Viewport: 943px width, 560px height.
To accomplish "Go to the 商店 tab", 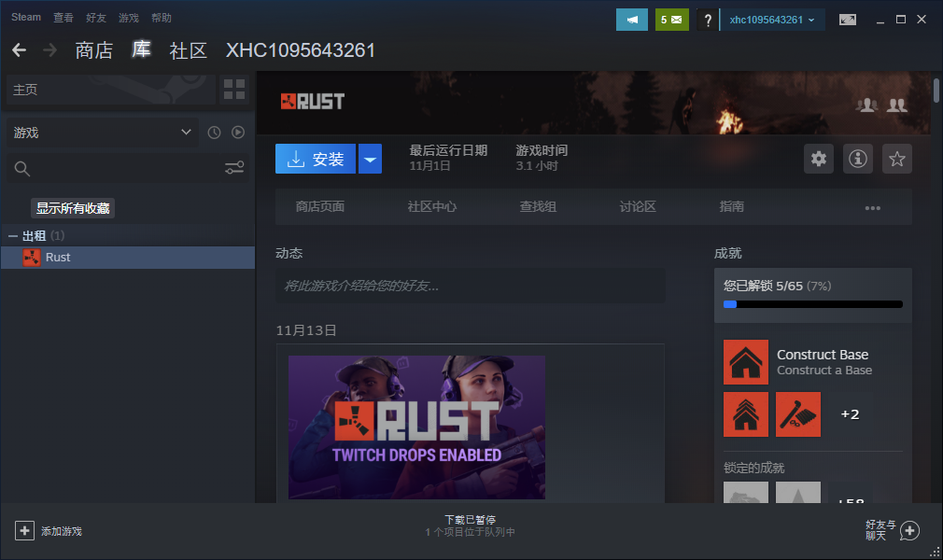I will point(93,50).
